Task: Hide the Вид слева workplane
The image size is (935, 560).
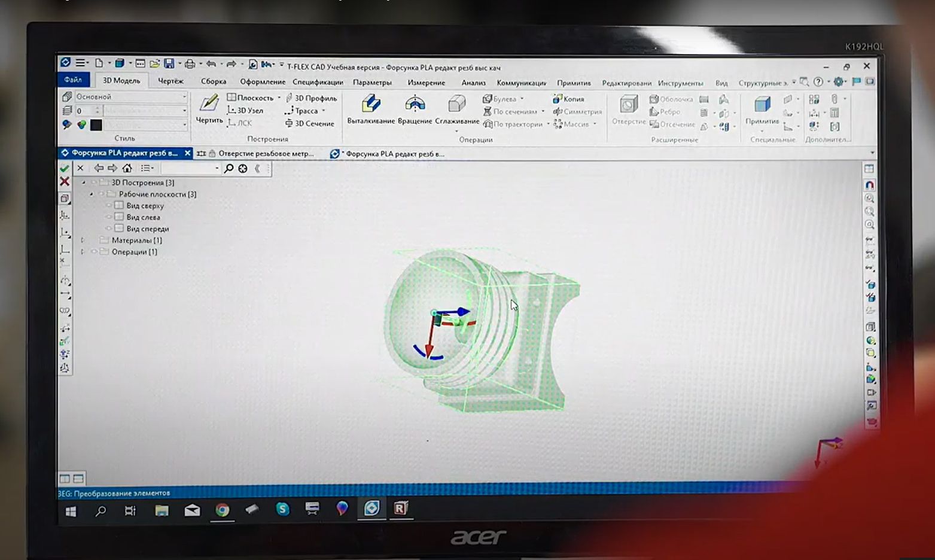Action: click(x=108, y=217)
